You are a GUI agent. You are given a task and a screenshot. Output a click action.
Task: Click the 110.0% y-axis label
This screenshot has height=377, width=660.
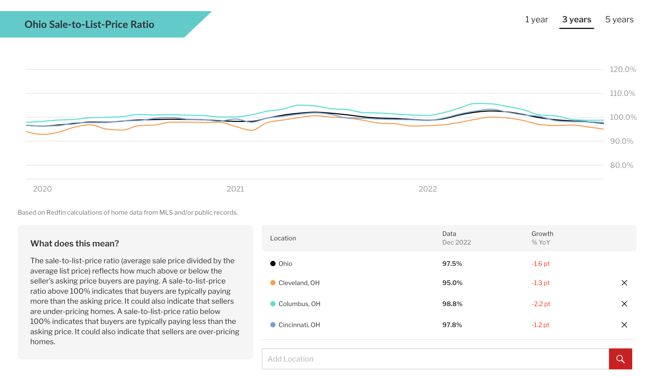(623, 93)
